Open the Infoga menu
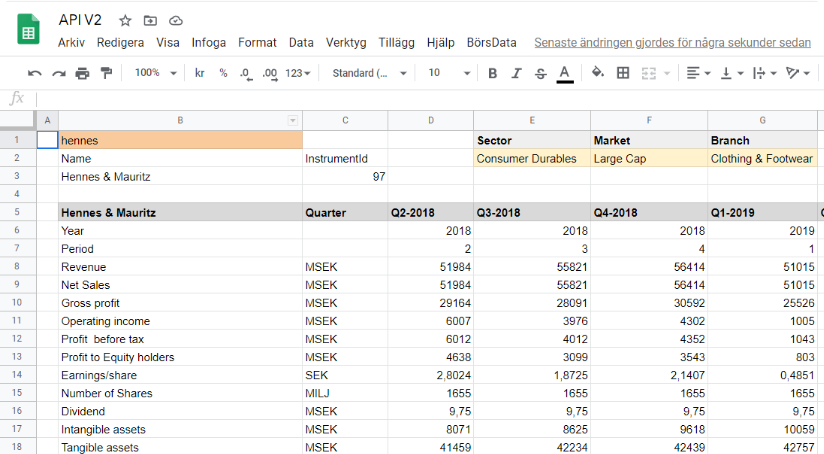 (209, 43)
